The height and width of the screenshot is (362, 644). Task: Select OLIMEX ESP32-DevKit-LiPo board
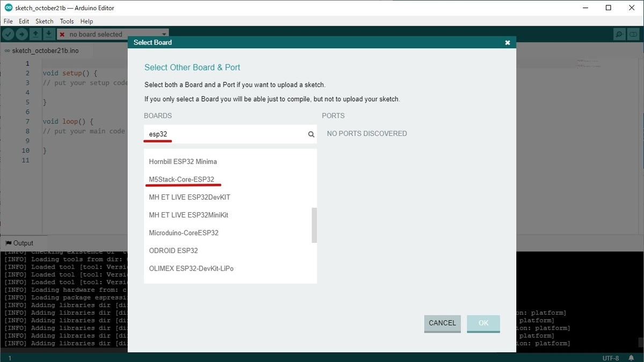coord(230,269)
